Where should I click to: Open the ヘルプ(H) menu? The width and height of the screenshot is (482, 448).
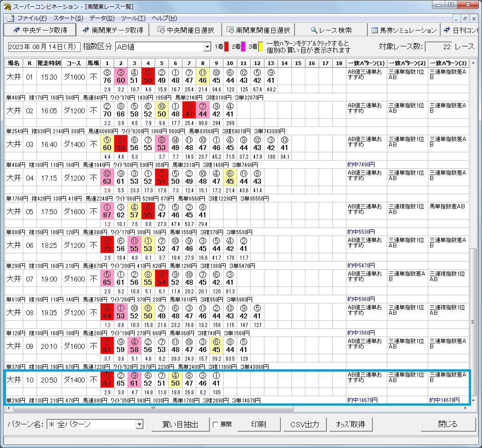(x=164, y=18)
